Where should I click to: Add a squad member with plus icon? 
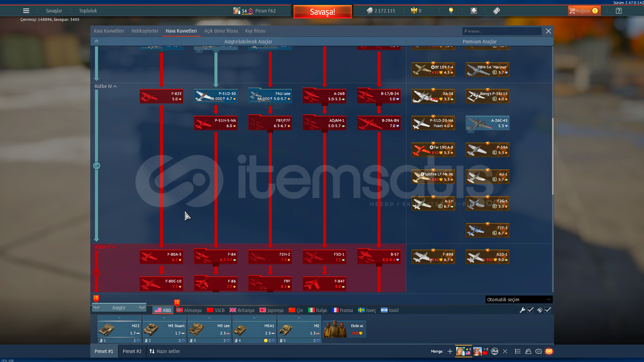click(450, 351)
